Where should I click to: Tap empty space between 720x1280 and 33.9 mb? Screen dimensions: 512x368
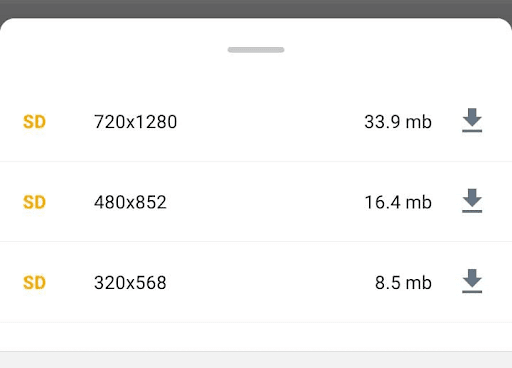click(270, 122)
